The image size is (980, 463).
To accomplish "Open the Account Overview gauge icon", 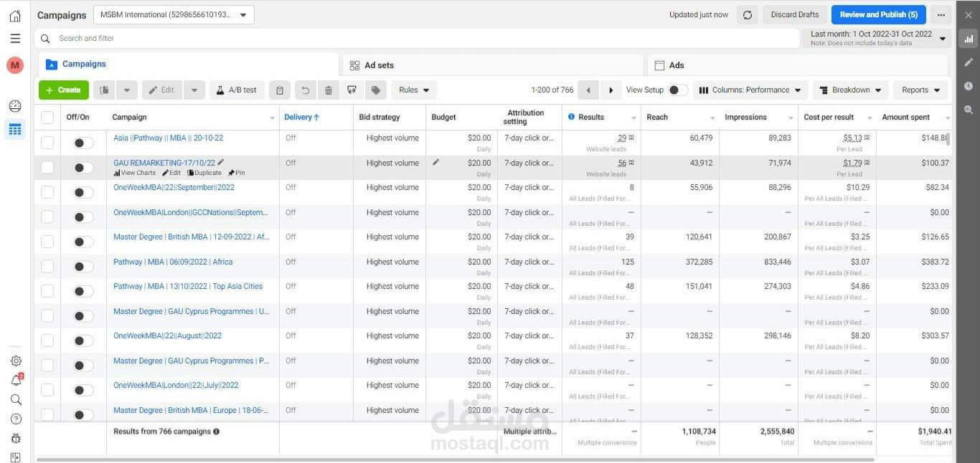I will pos(15,106).
